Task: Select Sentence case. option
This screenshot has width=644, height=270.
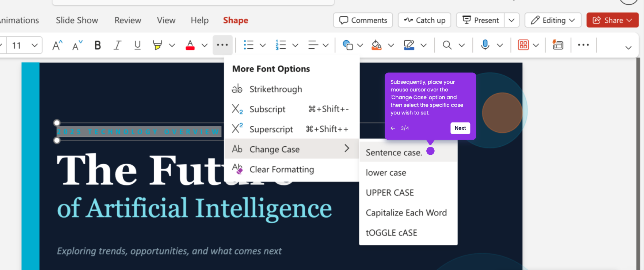Action: pos(408,152)
